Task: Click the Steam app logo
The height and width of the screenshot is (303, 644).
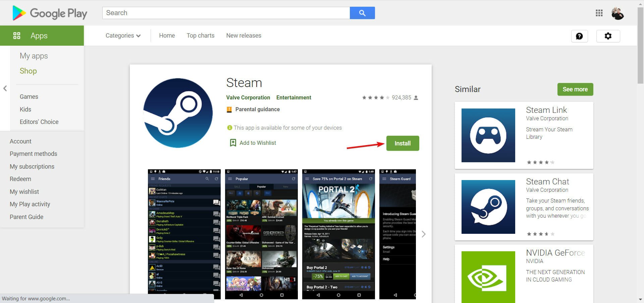Action: click(x=178, y=113)
